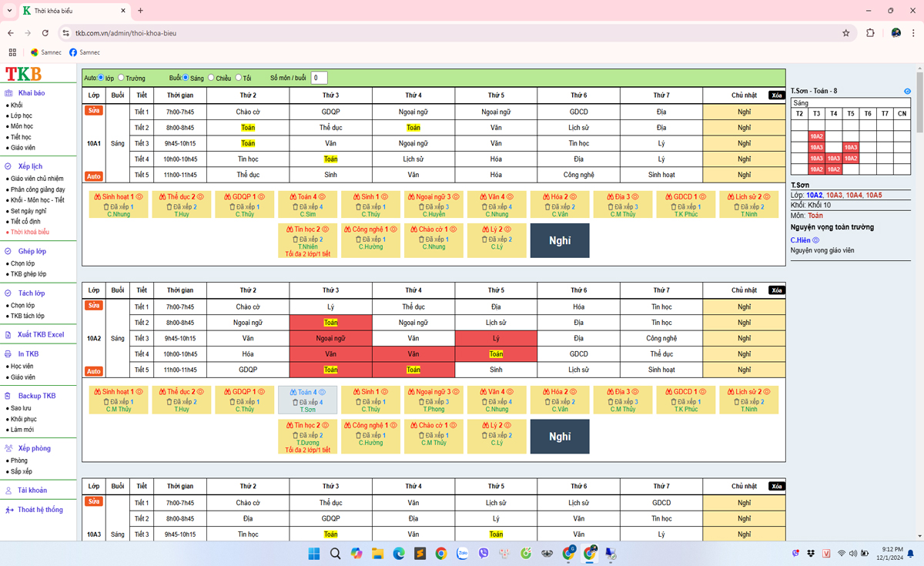Click the Tài khoản user icon
This screenshot has height=566, width=924.
tap(8, 491)
